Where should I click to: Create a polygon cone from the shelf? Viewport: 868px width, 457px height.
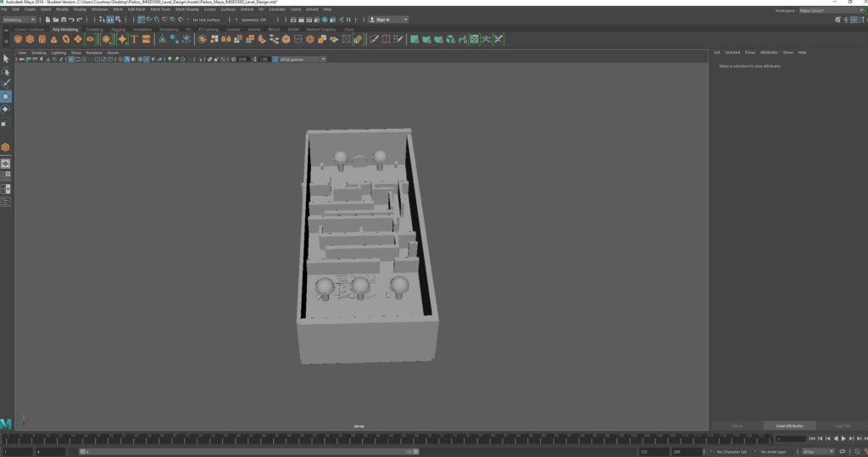click(53, 39)
